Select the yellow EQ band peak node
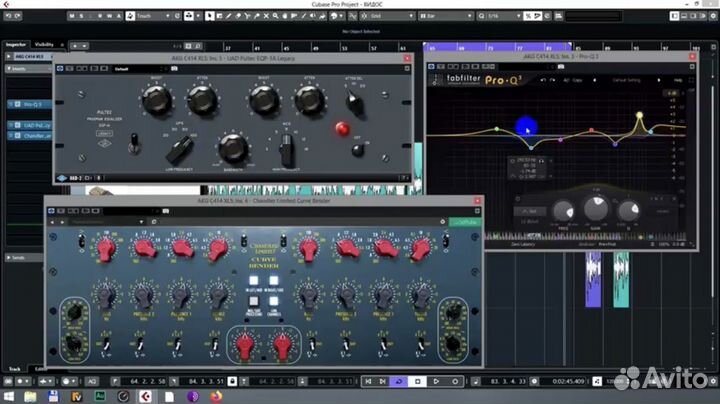 [x=640, y=116]
